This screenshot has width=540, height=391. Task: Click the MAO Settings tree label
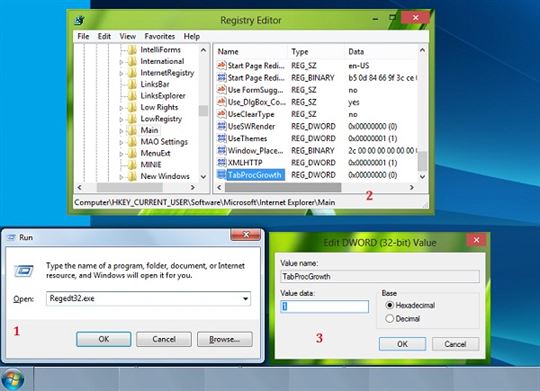[x=164, y=142]
